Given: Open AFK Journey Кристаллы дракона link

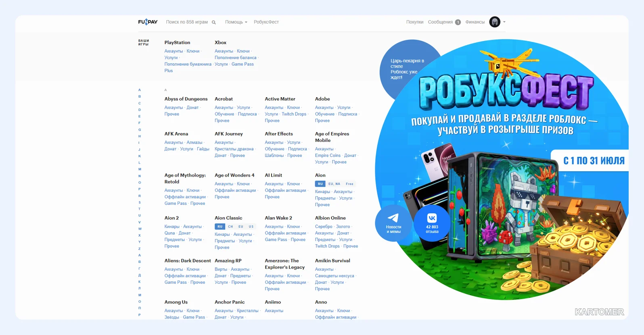Looking at the screenshot, I should pos(234,149).
